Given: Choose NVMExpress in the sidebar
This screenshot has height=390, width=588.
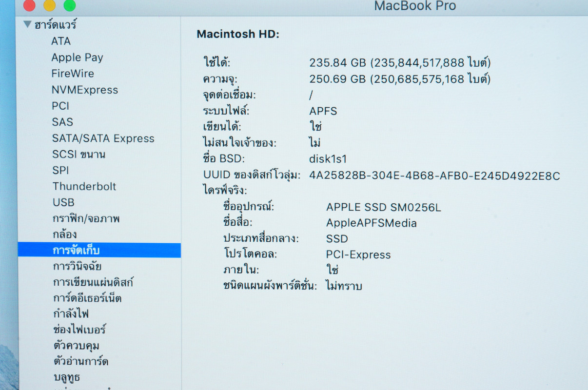Looking at the screenshot, I should tap(85, 90).
